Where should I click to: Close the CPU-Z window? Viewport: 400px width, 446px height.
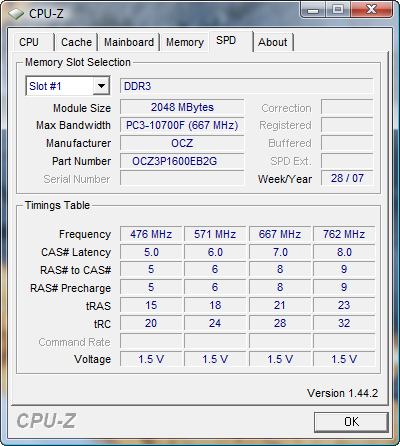tap(371, 10)
